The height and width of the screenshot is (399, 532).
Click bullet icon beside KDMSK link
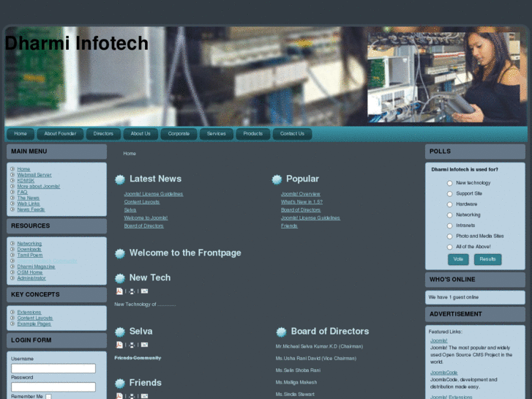click(x=12, y=180)
